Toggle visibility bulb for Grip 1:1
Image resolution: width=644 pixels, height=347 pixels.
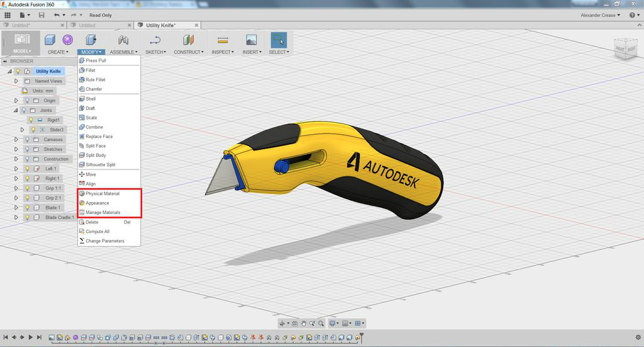[x=27, y=188]
